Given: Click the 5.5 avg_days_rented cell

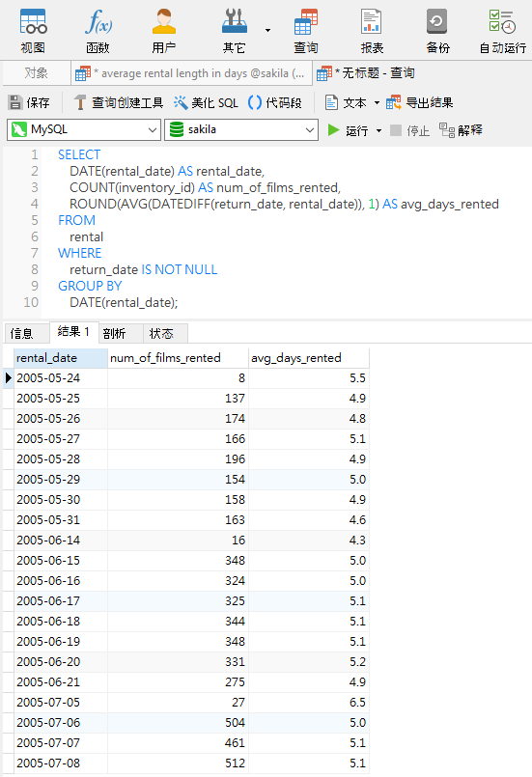Looking at the screenshot, I should pos(309,378).
